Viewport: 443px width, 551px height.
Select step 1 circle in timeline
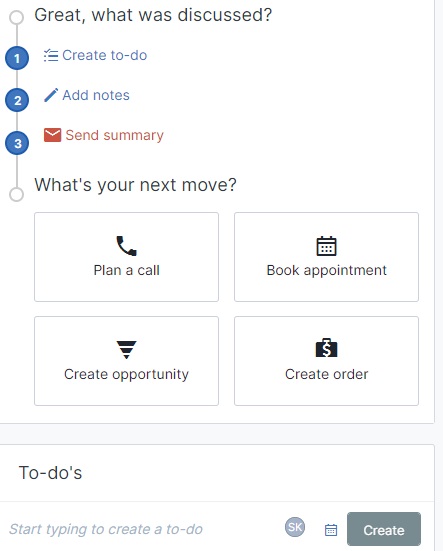(x=17, y=58)
